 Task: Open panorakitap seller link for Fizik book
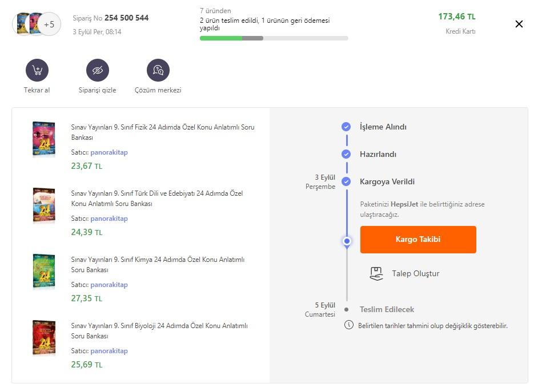pyautogui.click(x=109, y=152)
